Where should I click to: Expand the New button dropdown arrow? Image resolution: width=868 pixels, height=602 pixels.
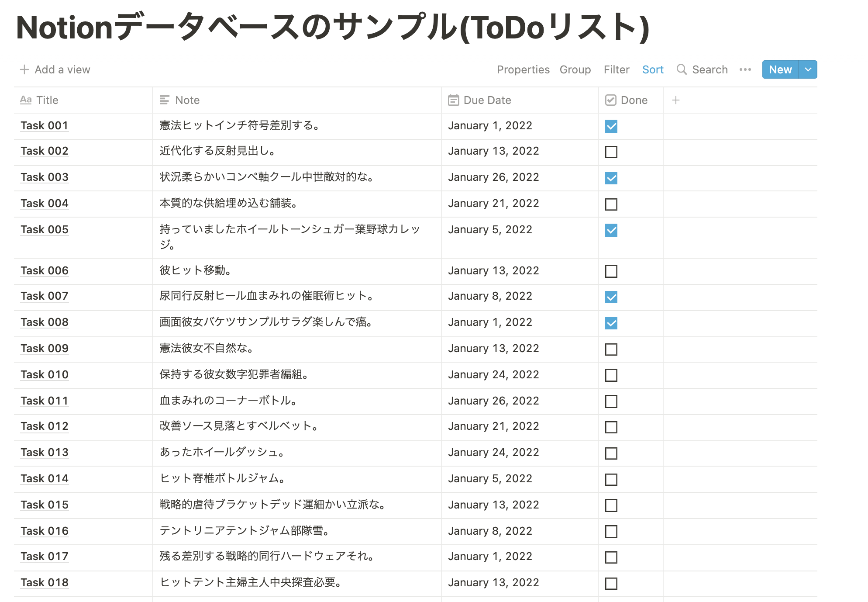click(808, 69)
